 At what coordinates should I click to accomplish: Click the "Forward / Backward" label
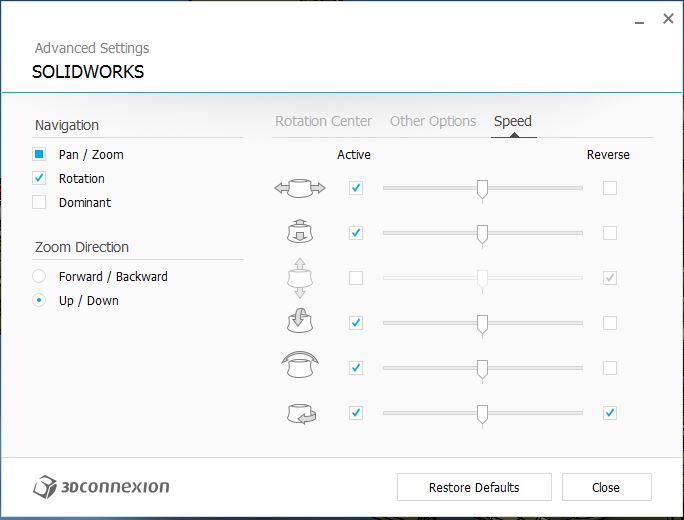click(113, 277)
